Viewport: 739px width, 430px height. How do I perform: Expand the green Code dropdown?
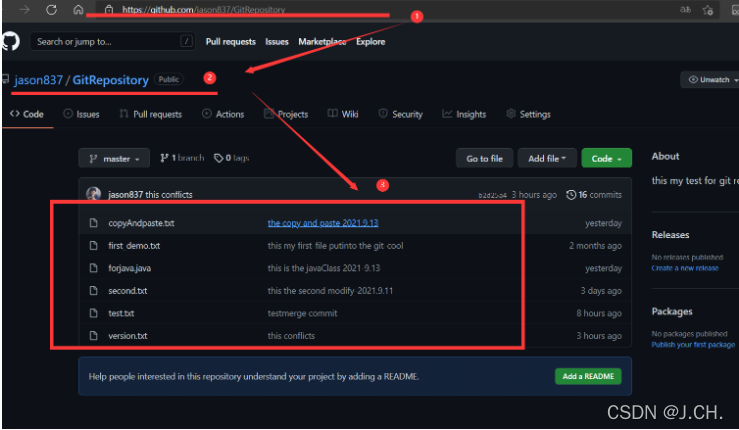point(607,158)
